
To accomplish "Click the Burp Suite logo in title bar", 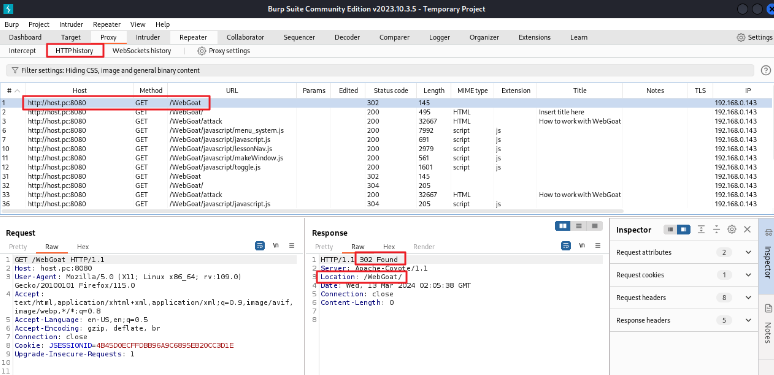I will pyautogui.click(x=8, y=9).
